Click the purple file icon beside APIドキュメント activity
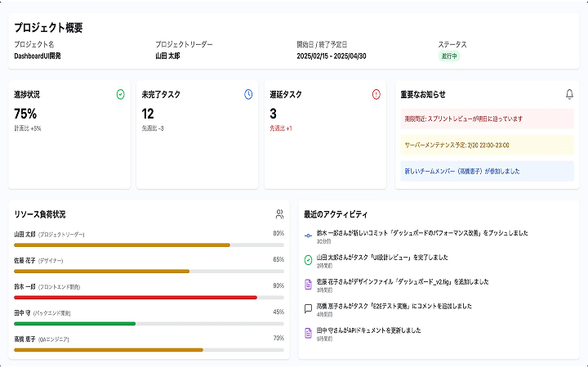This screenshot has width=588, height=368. 308,333
